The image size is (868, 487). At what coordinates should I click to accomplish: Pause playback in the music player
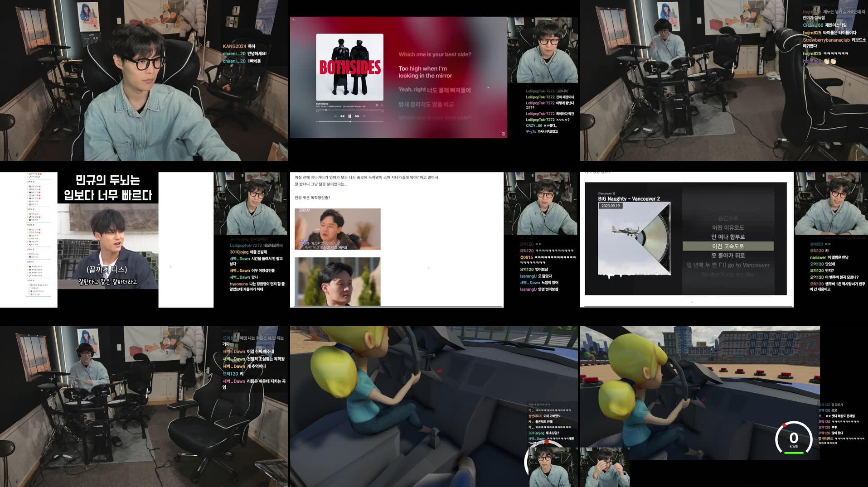click(x=350, y=116)
